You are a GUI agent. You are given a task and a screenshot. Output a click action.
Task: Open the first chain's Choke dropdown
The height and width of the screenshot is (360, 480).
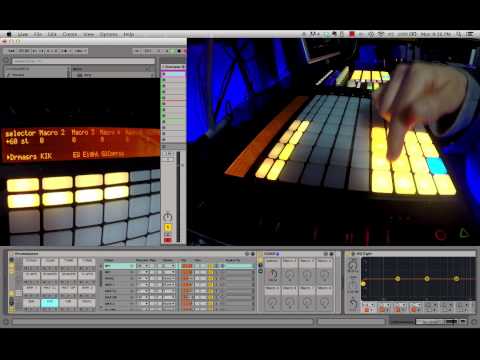168,266
